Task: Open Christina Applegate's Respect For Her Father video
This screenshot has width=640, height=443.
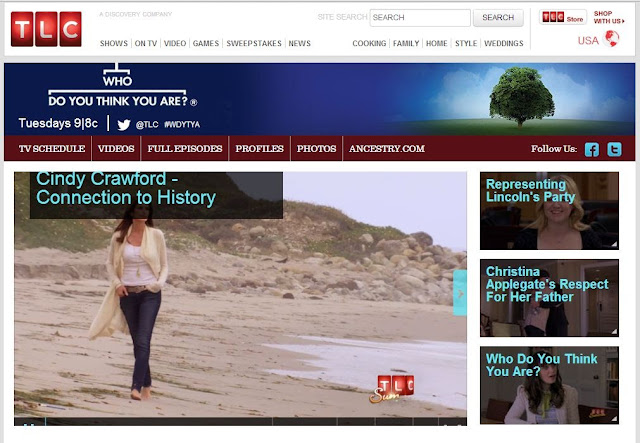Action: (x=549, y=298)
